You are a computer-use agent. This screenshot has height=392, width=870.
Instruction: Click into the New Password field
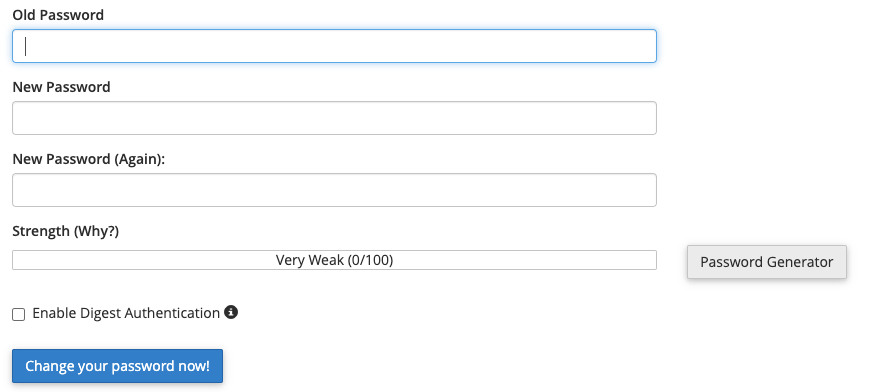pos(335,118)
